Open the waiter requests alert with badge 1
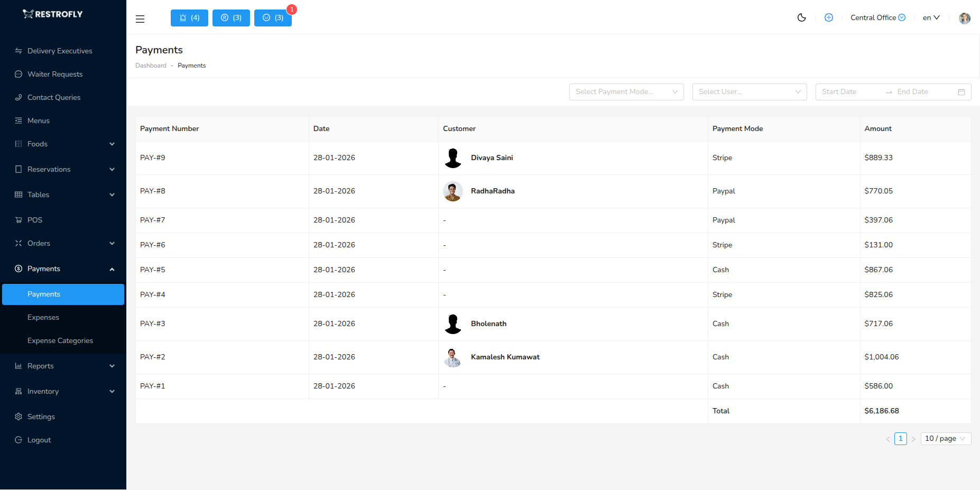Screen dimensions: 980x490 [x=273, y=17]
